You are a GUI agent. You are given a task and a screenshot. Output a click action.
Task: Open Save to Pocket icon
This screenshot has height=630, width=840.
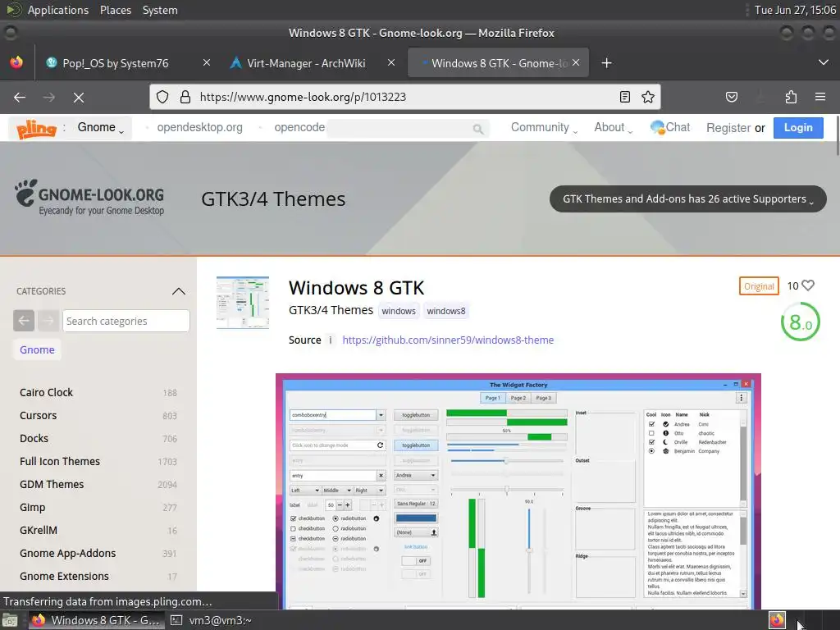pos(731,97)
